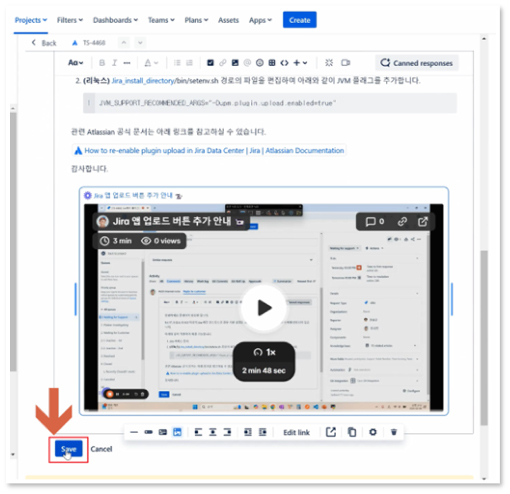The height and width of the screenshot is (494, 510).
Task: Open more formatting options (three dots)
Action: click(127, 63)
